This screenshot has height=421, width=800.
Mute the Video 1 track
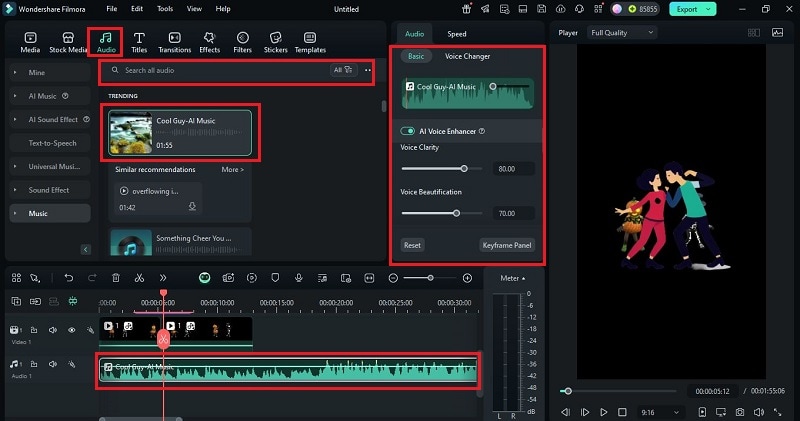pos(53,330)
